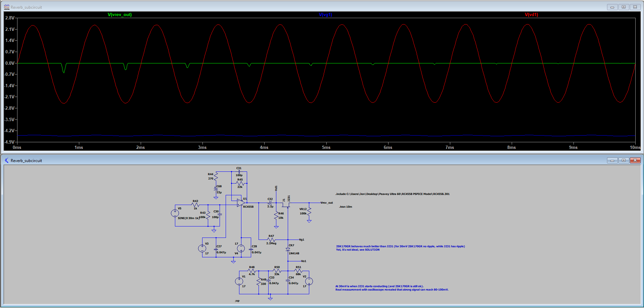
Task: Click the 1N4148 diode value label
Action: 294,253
